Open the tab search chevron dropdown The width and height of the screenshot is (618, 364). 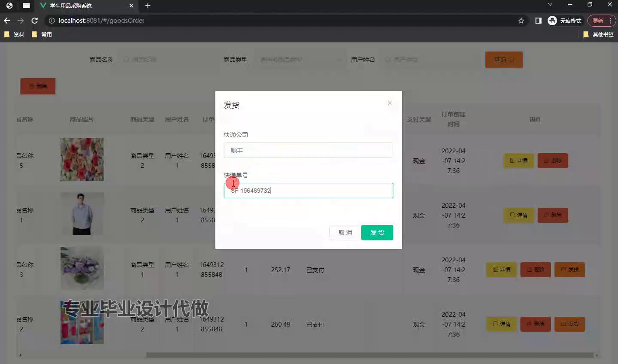click(x=550, y=5)
